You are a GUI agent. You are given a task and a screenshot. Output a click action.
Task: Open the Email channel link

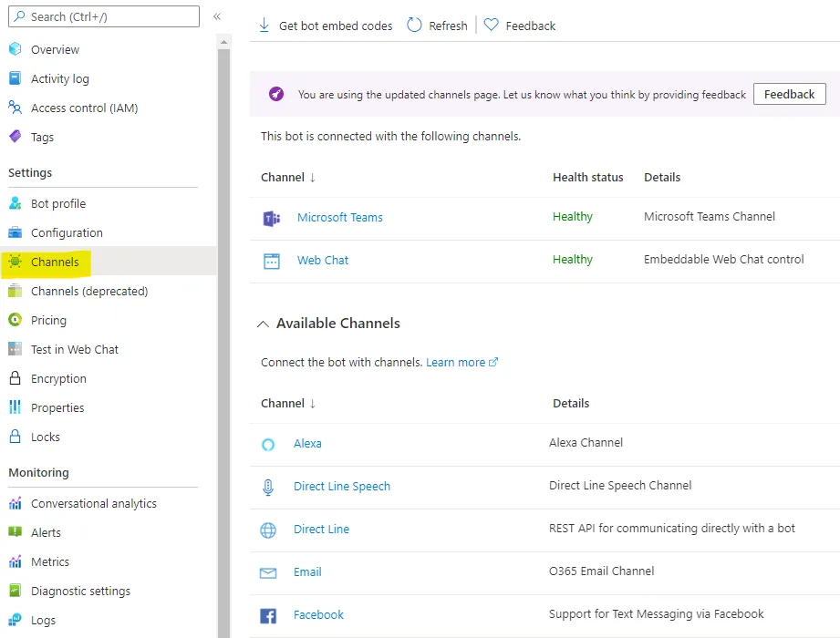pyautogui.click(x=307, y=571)
